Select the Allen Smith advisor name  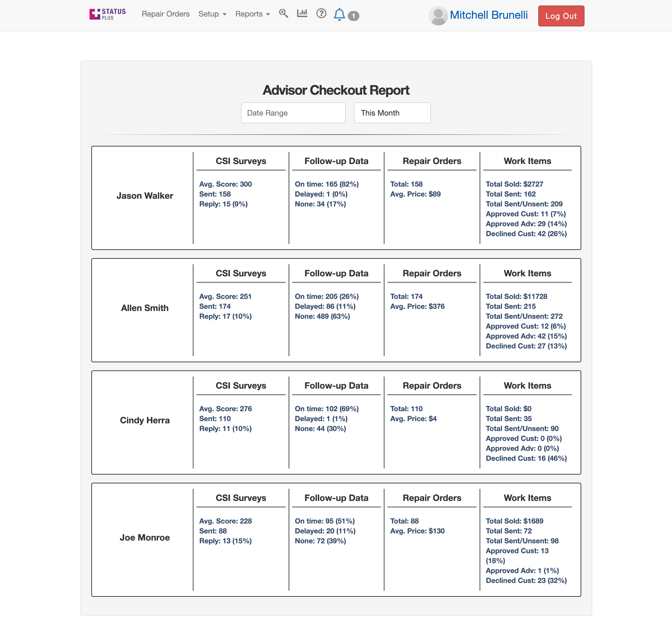click(145, 308)
